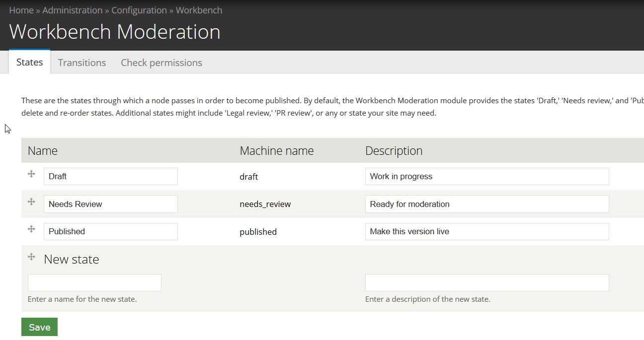
Task: Open Workbench breadcrumb link
Action: (x=199, y=10)
